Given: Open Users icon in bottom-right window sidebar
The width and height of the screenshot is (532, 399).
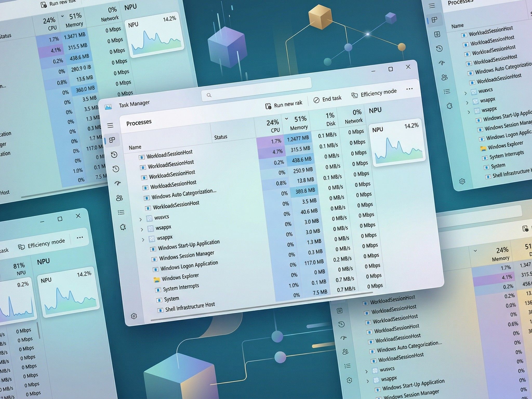Looking at the screenshot, I should pyautogui.click(x=345, y=352).
